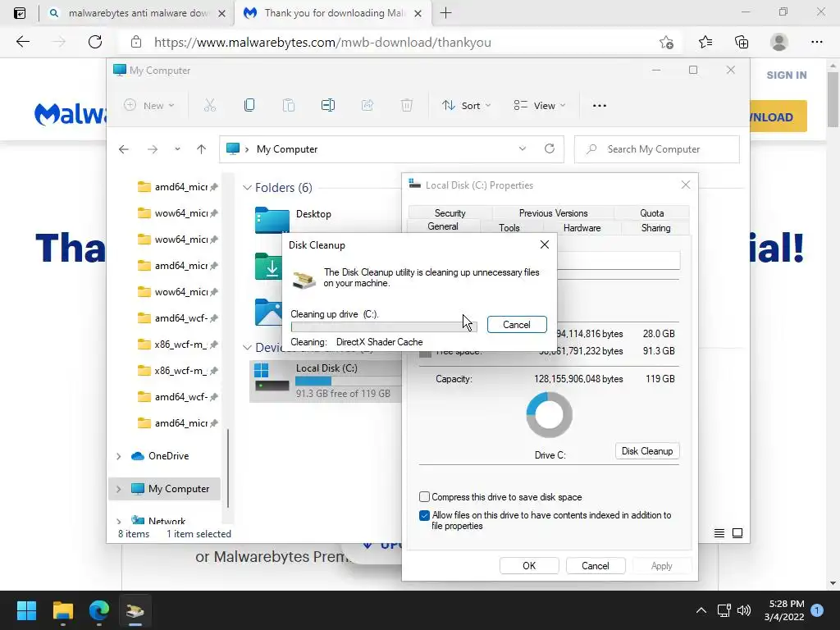Click the Drive C: usage donut chart
The image size is (840, 630).
(550, 414)
